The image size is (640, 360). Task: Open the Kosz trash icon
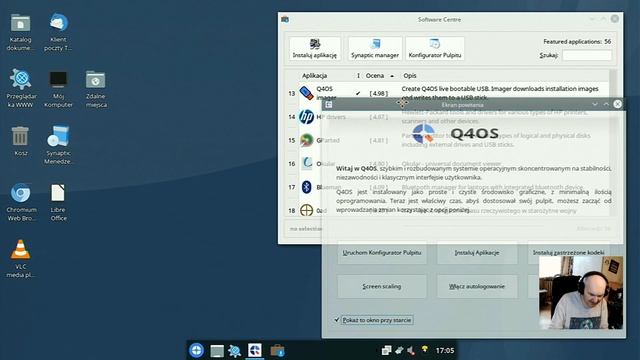coord(20,141)
